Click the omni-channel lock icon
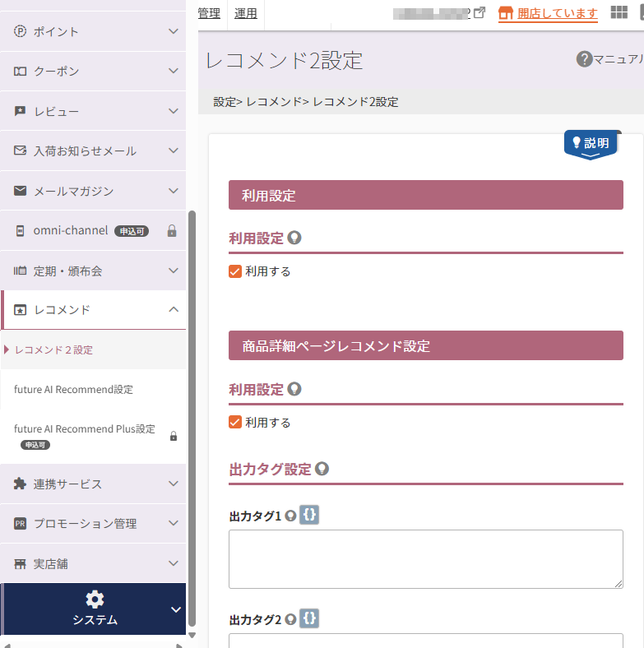The height and width of the screenshot is (648, 644). 172,230
